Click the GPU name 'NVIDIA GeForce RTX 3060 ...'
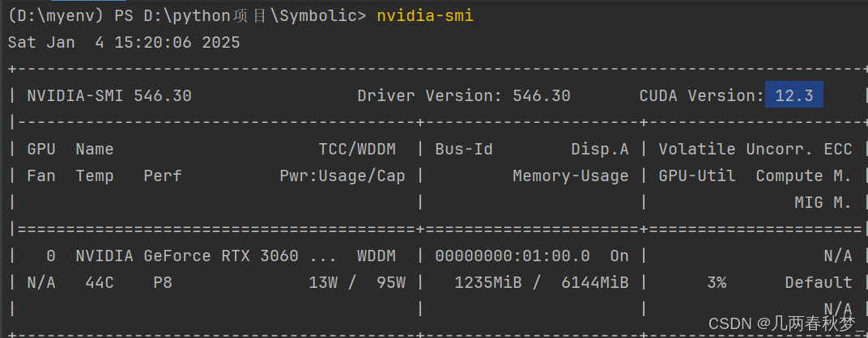Screen dimensions: 868x338 [206, 256]
